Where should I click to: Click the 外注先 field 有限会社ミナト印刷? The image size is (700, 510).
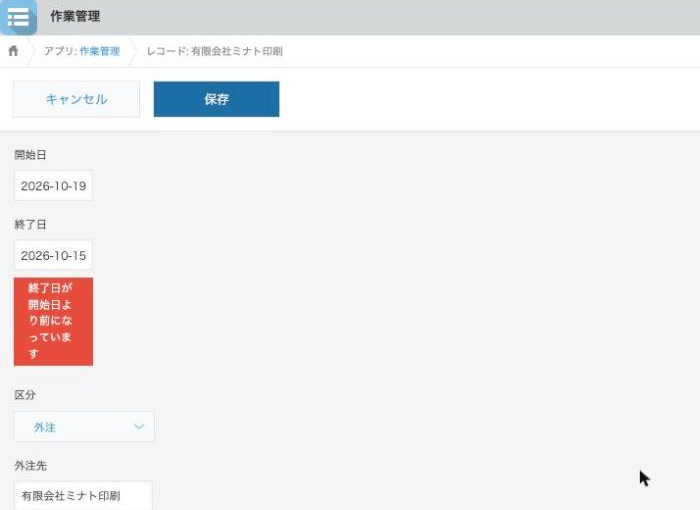[x=83, y=495]
